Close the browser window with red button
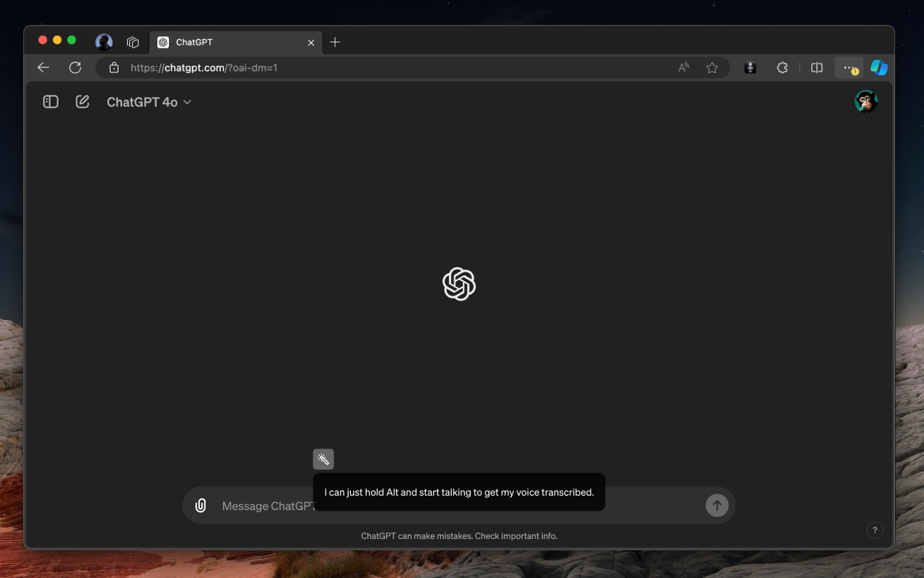 pos(43,40)
